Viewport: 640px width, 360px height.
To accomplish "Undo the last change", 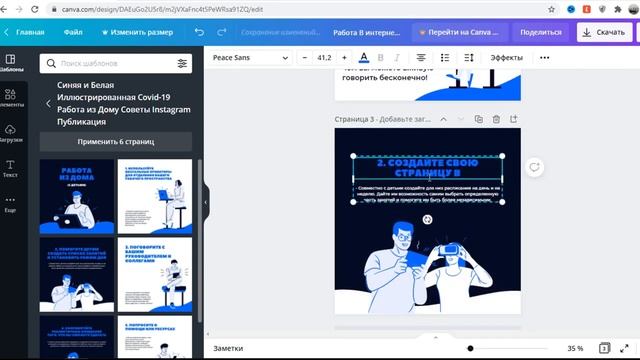I will point(199,32).
